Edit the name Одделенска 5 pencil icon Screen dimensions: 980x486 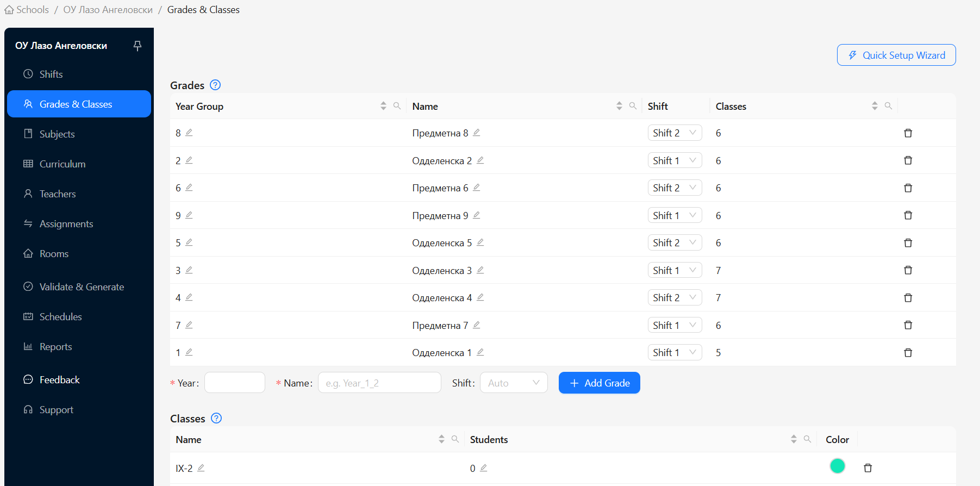click(480, 242)
